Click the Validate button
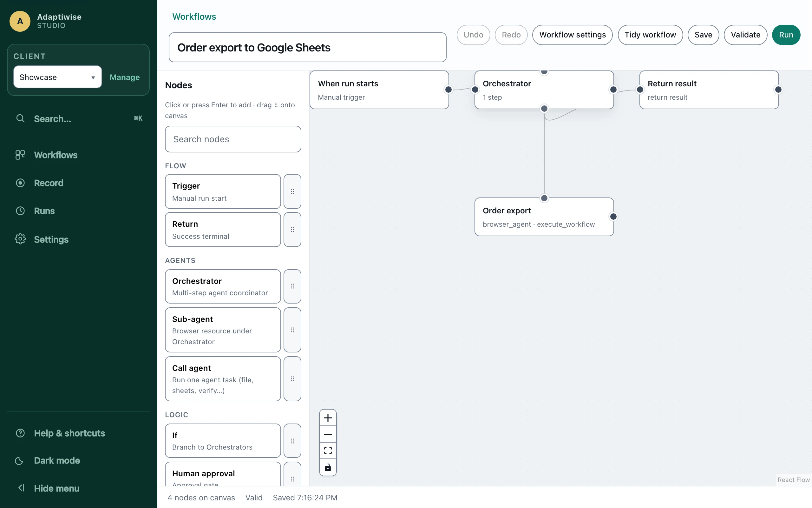This screenshot has width=812, height=508. (x=746, y=35)
